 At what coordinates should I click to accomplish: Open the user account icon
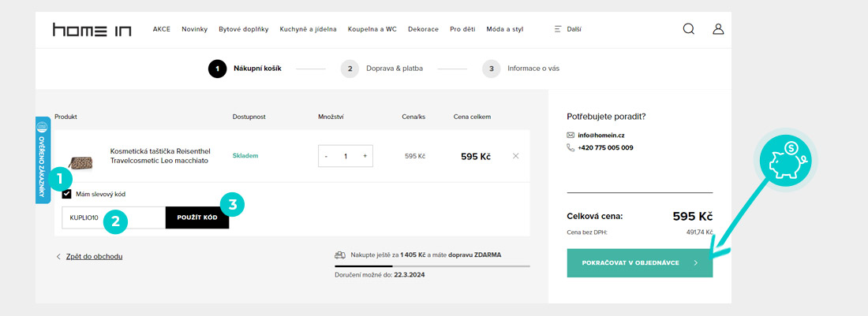tap(718, 29)
